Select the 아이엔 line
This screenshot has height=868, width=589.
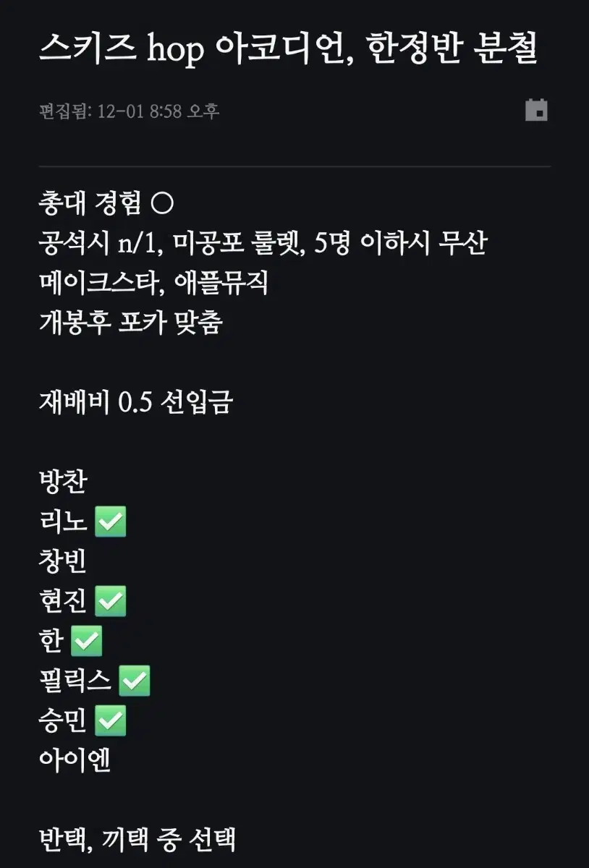point(75,760)
